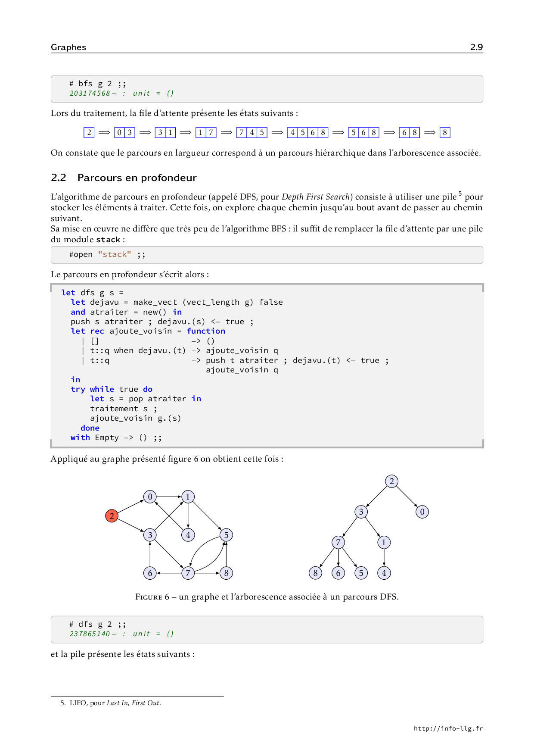The height and width of the screenshot is (756, 534).
Task: Select node 1 in the DFS tree
Action: click(384, 542)
